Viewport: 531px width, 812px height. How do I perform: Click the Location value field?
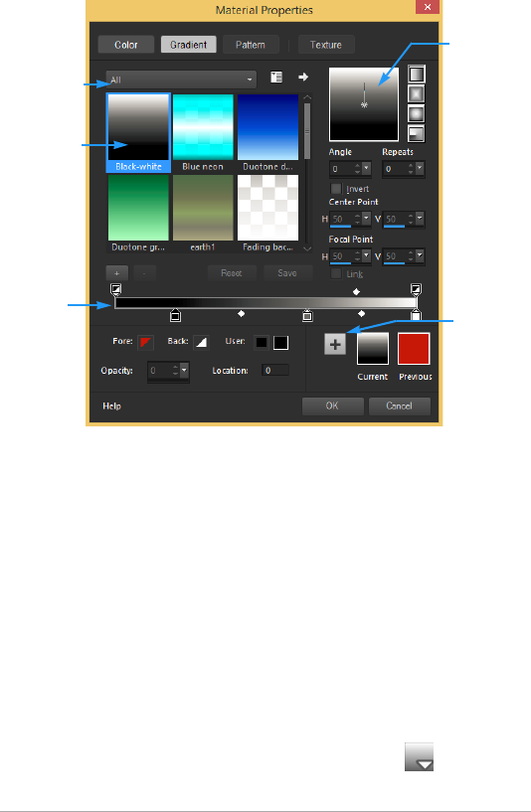(x=275, y=371)
